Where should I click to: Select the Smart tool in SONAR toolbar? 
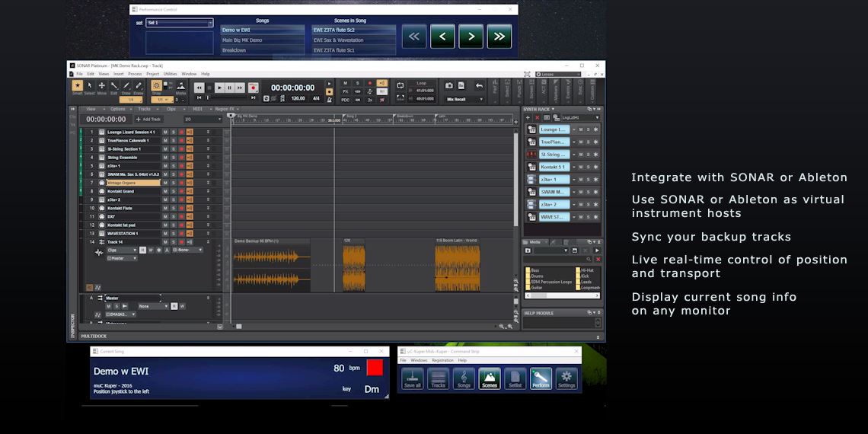[77, 86]
